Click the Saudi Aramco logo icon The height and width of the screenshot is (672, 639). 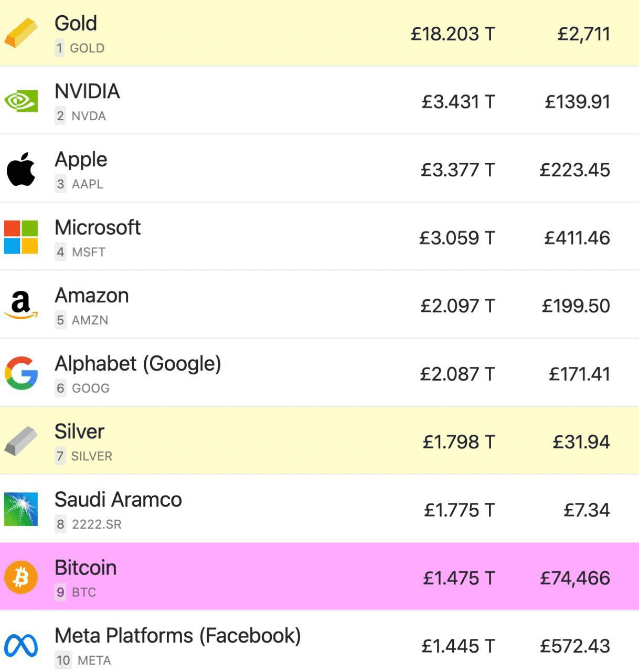[x=21, y=509]
